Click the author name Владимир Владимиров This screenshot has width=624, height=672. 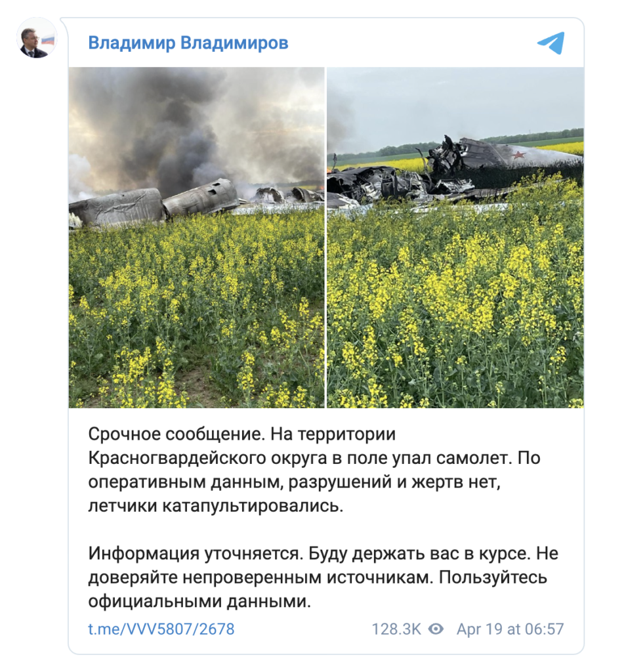(188, 43)
